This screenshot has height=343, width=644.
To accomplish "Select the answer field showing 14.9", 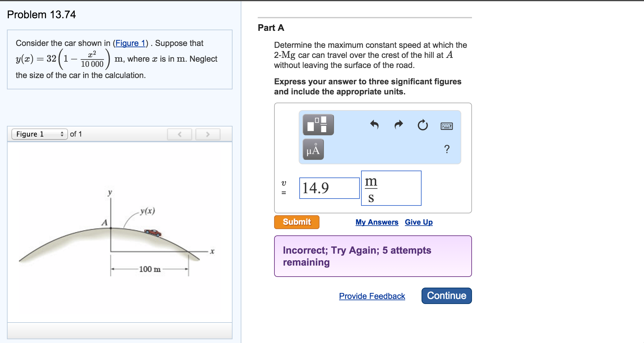I will pos(330,188).
